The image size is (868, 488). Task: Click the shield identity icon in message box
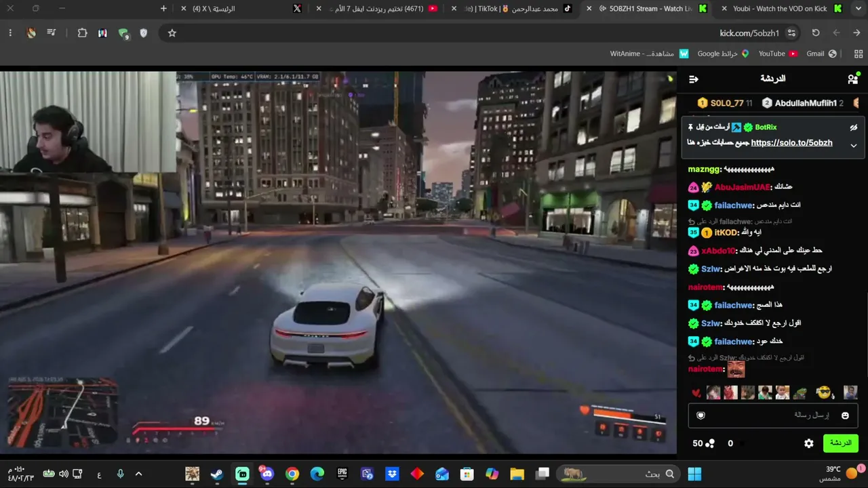click(701, 415)
